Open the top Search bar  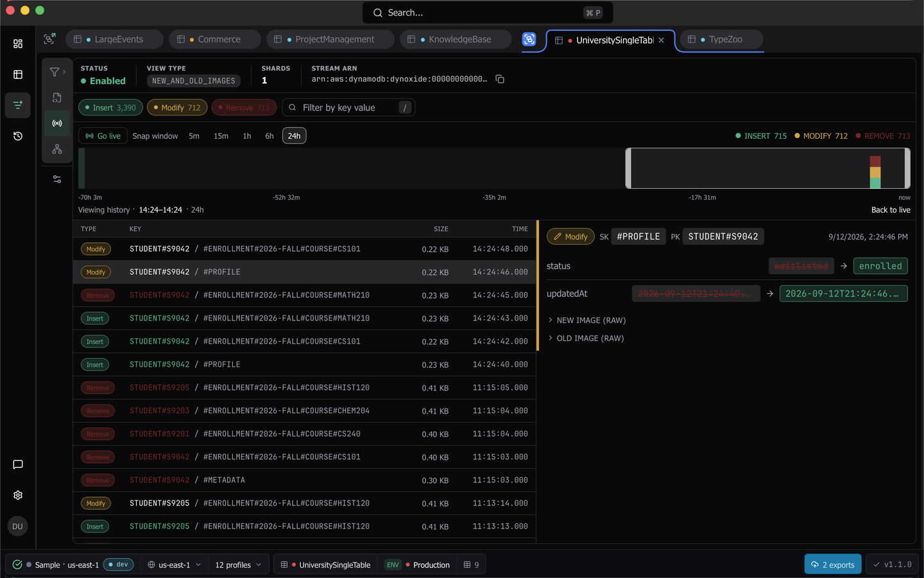click(x=488, y=13)
